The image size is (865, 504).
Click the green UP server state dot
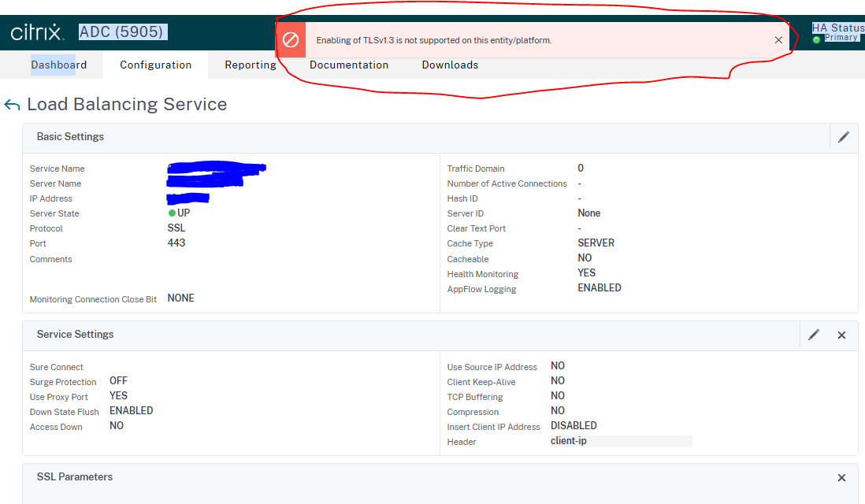(x=172, y=213)
